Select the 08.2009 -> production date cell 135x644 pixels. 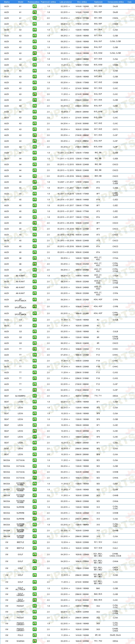click(65, 337)
